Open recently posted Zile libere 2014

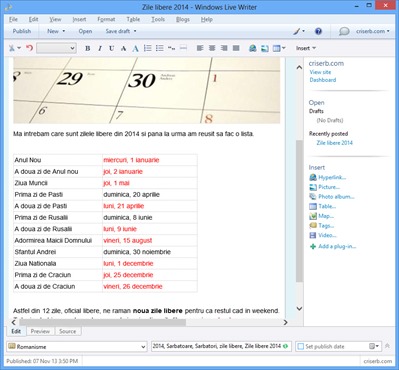[334, 143]
